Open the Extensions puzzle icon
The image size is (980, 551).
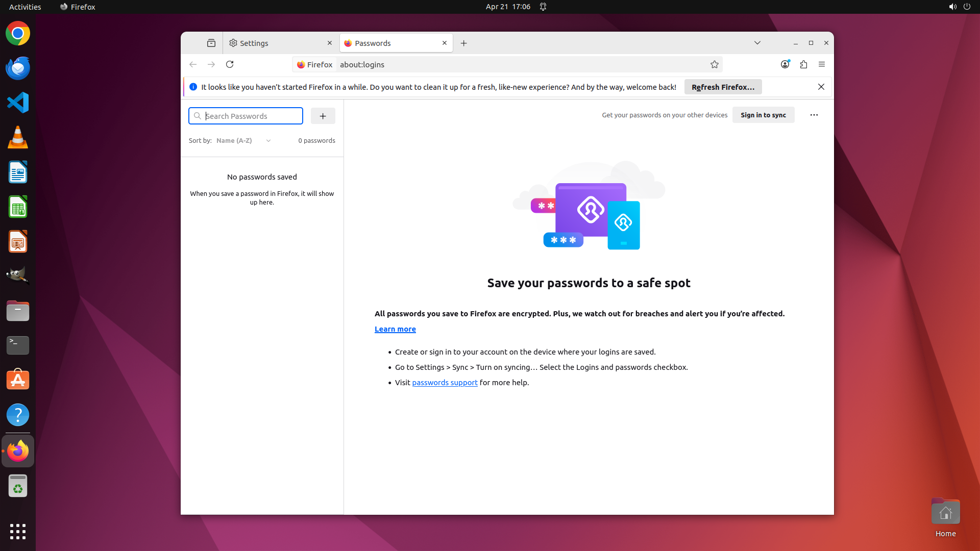(803, 64)
